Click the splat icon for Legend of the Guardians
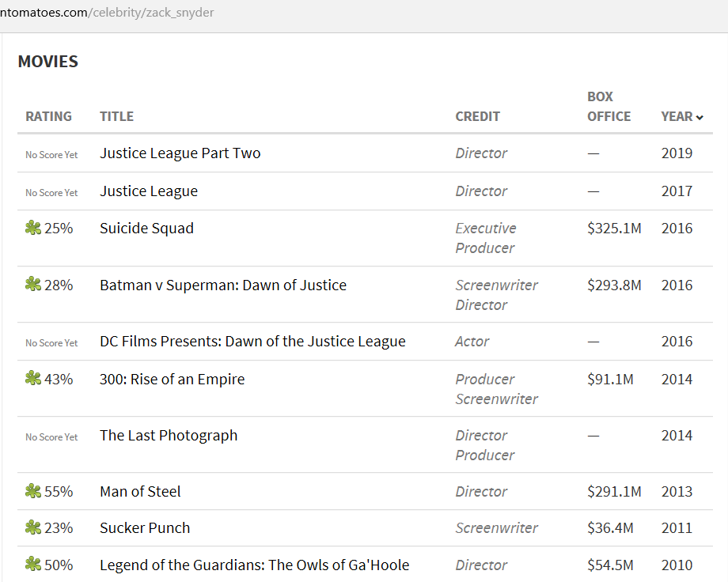 33,565
